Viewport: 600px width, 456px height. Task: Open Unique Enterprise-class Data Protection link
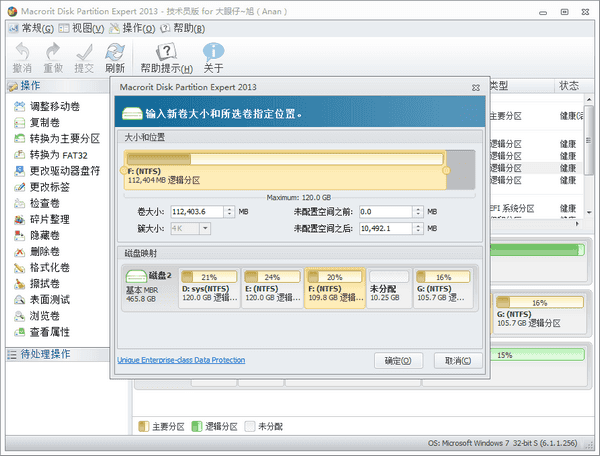pos(181,360)
